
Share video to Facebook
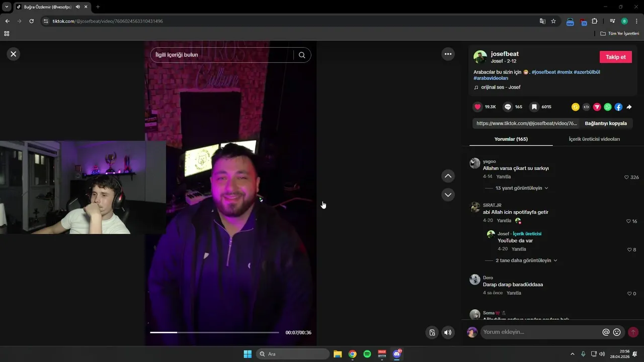pyautogui.click(x=618, y=107)
